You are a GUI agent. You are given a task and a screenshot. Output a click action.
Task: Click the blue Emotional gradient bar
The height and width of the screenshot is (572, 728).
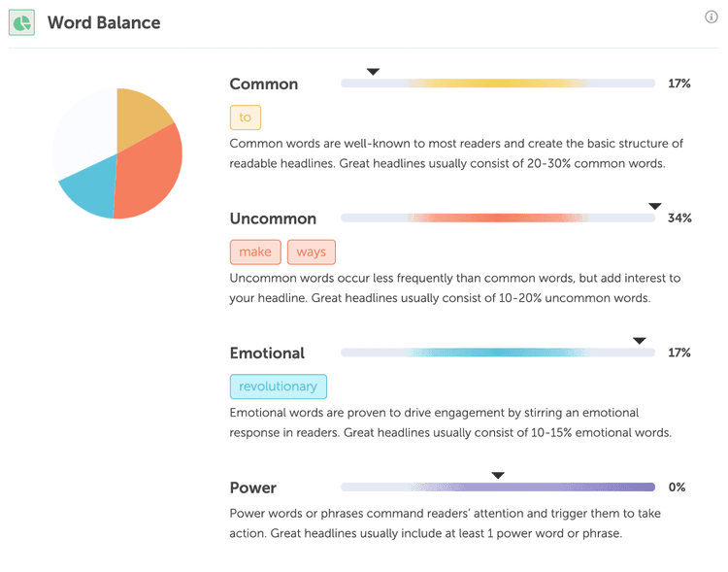(x=498, y=353)
